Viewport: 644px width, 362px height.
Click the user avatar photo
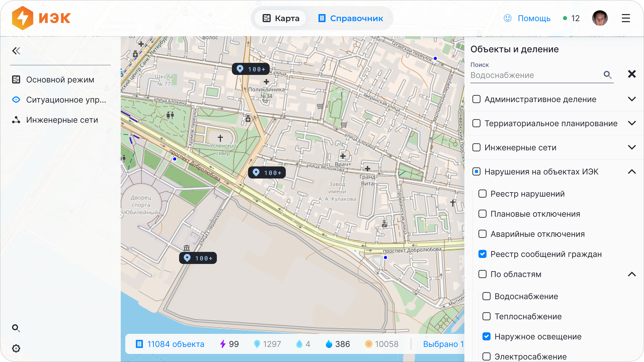[600, 18]
